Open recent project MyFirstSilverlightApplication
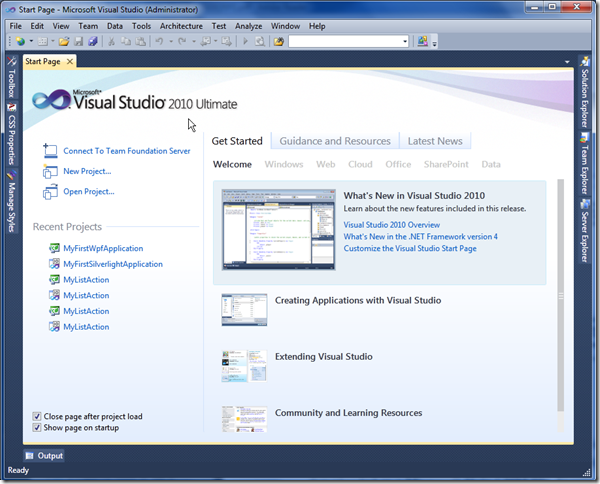The width and height of the screenshot is (600, 484). point(113,264)
